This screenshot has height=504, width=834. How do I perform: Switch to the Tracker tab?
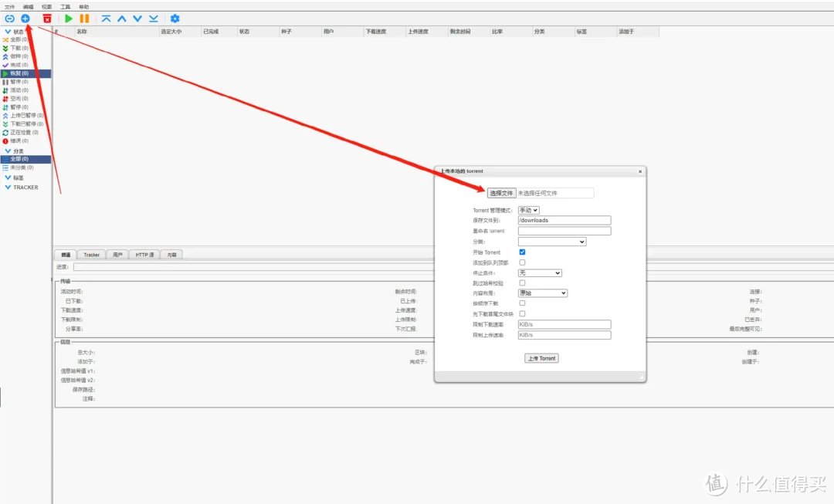(92, 255)
